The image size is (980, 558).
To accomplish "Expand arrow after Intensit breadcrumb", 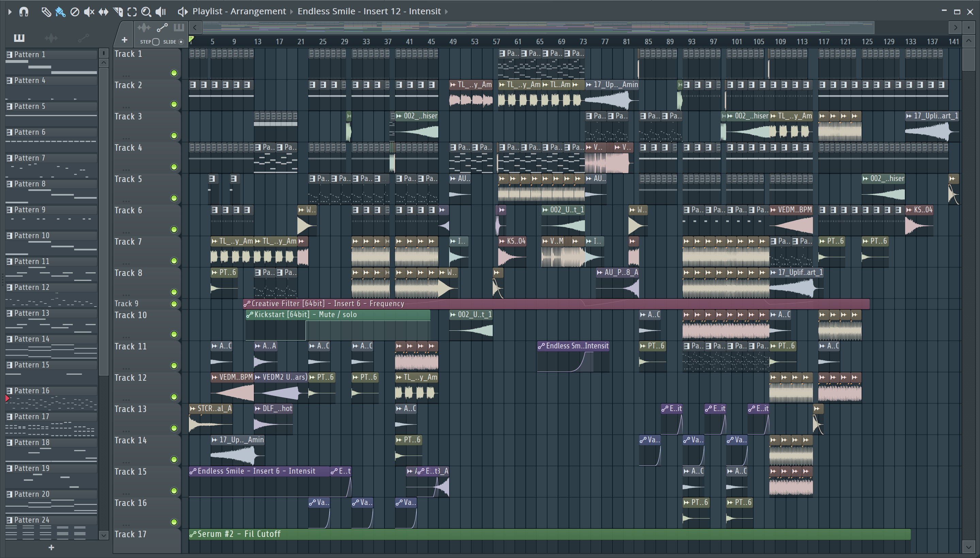I will pyautogui.click(x=446, y=12).
